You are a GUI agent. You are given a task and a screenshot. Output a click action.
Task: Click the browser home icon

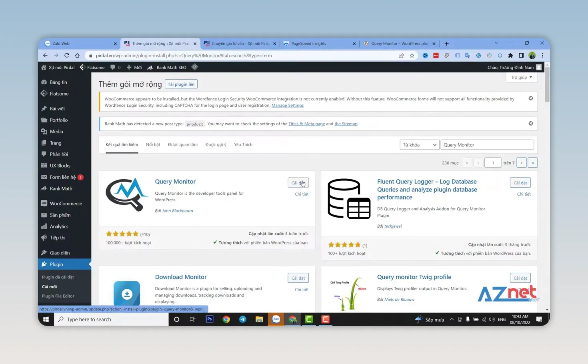pyautogui.click(x=77, y=56)
